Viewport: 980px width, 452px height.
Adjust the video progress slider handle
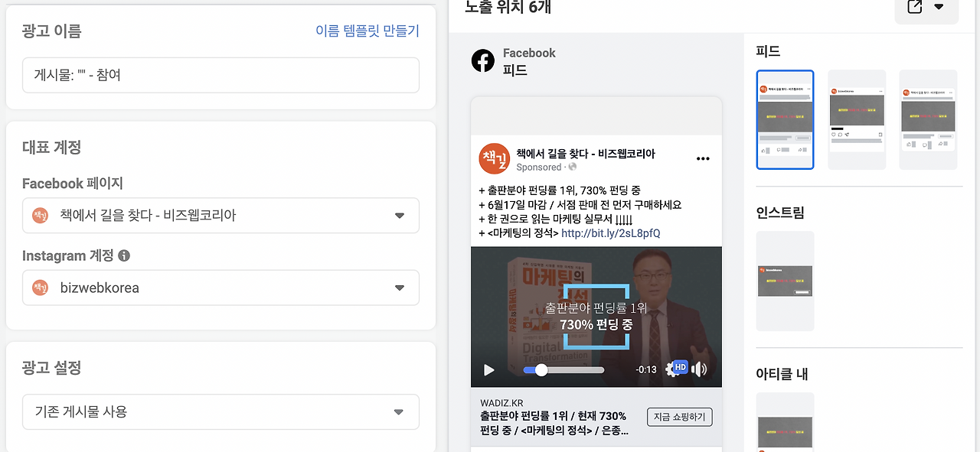pyautogui.click(x=541, y=370)
